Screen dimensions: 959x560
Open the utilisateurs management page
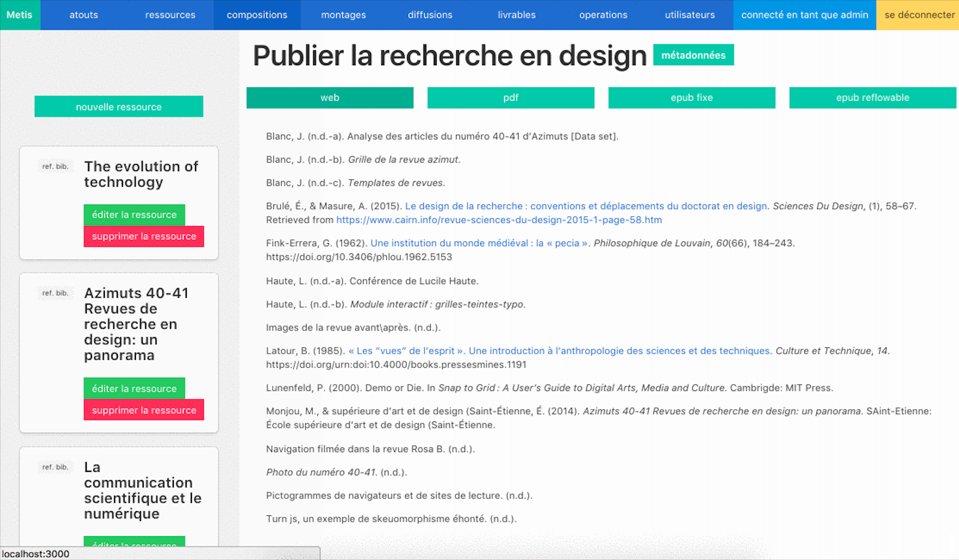[689, 15]
